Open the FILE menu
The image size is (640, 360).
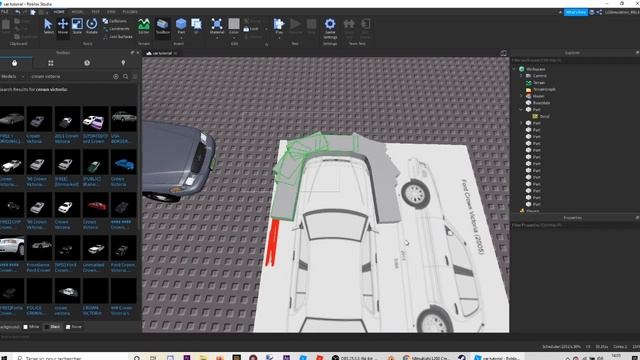point(5,12)
